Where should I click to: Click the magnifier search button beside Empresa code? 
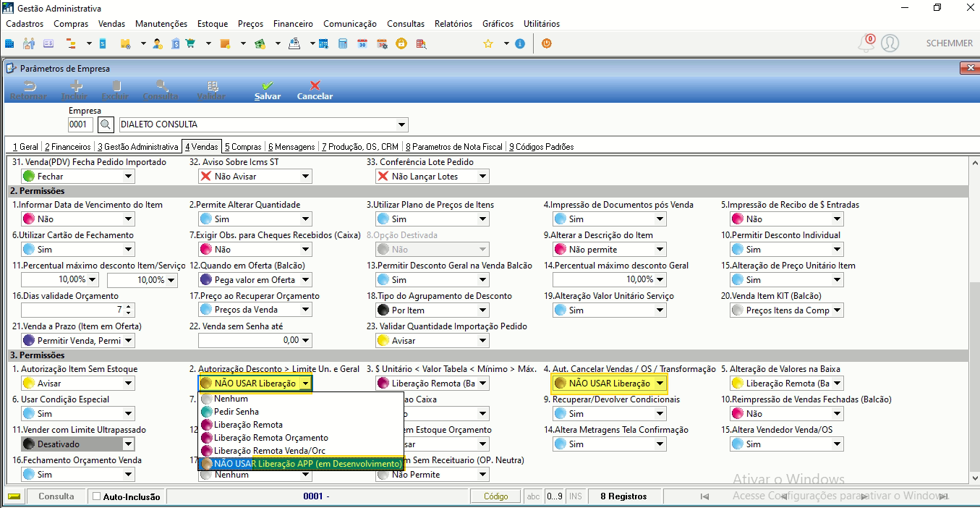pos(106,124)
